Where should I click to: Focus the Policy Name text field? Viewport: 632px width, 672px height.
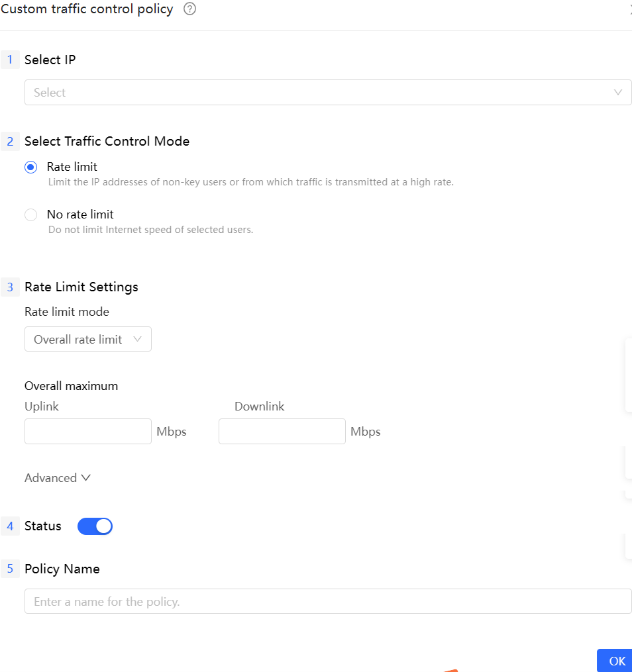(x=328, y=602)
